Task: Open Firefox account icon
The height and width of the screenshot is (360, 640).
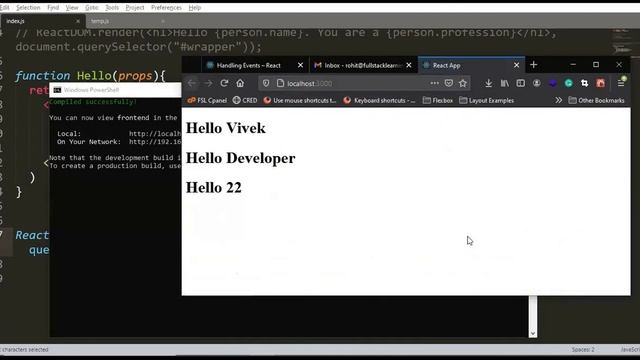Action: (x=536, y=83)
